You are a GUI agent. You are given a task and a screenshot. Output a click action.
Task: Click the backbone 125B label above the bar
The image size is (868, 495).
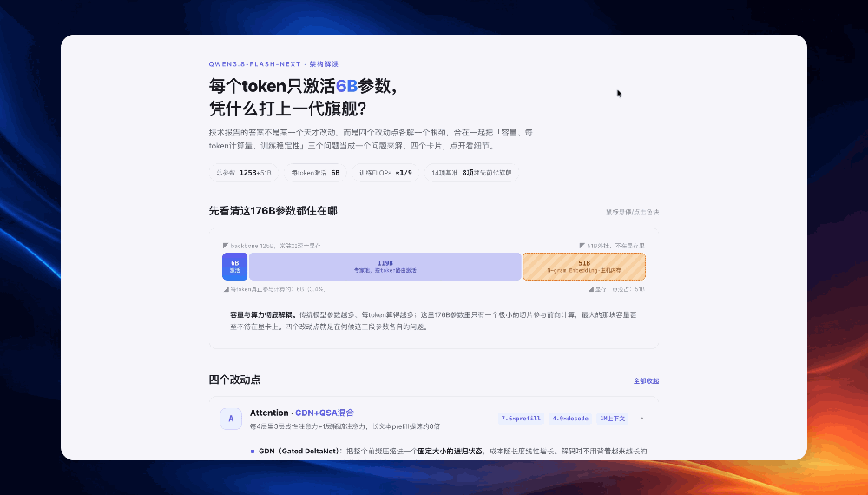click(272, 246)
